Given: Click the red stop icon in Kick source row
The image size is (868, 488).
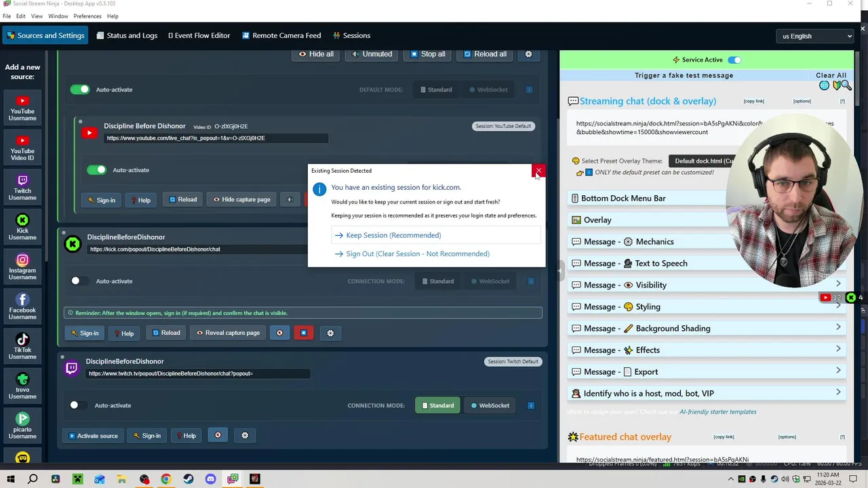Looking at the screenshot, I should [x=304, y=333].
